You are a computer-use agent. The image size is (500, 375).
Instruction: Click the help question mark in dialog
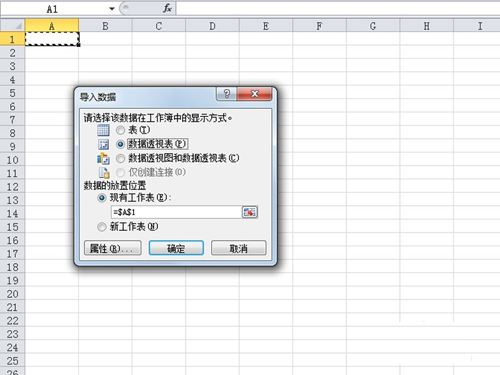227,94
